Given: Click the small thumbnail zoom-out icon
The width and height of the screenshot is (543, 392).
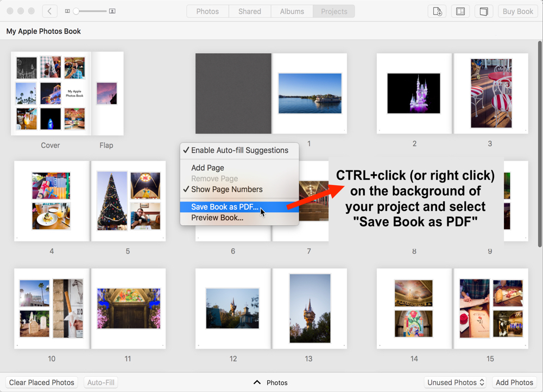Looking at the screenshot, I should [x=67, y=11].
